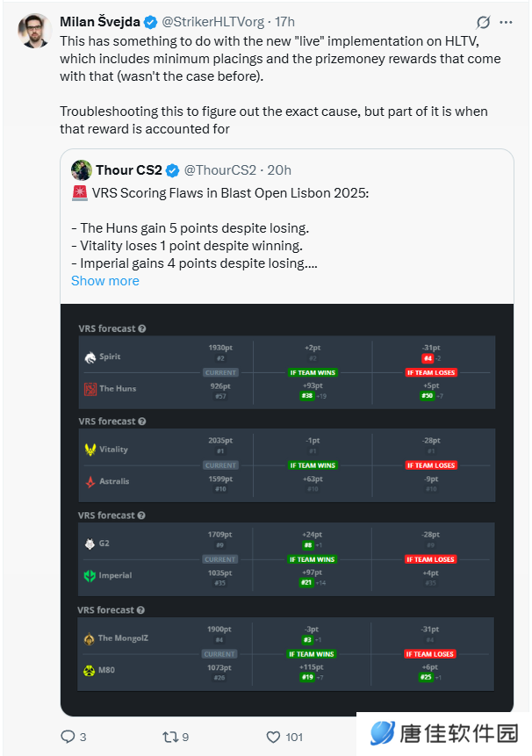Open the @StrikerHLTVorg handle link
Image resolution: width=532 pixels, height=756 pixels.
pos(213,22)
